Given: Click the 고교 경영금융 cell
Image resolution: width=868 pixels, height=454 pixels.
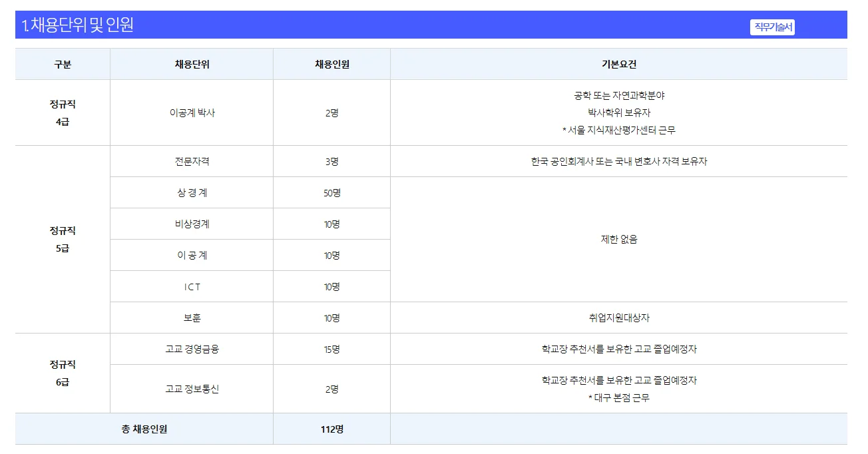Looking at the screenshot, I should 191,348.
